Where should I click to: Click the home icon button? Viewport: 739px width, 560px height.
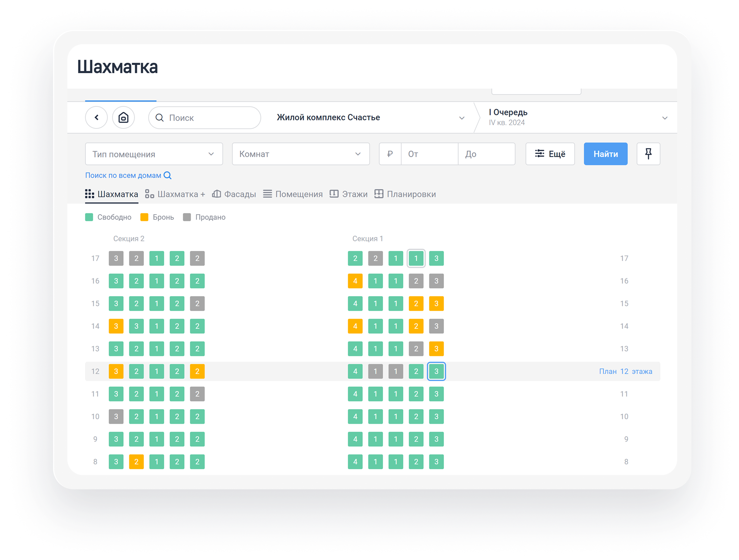[x=123, y=117]
